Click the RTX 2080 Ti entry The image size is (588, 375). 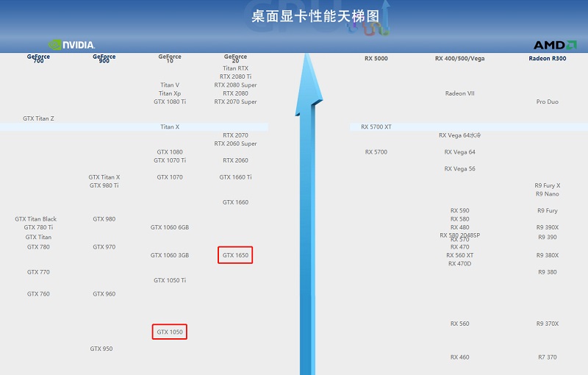click(235, 76)
